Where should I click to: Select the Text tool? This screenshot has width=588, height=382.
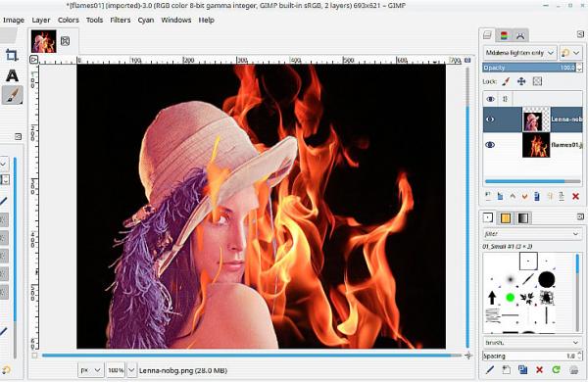(x=12, y=75)
